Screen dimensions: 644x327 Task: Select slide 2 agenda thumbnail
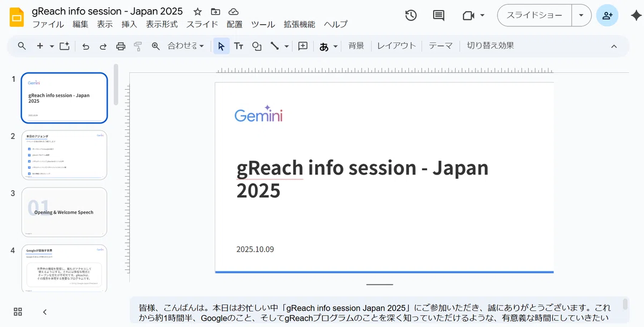pyautogui.click(x=64, y=155)
